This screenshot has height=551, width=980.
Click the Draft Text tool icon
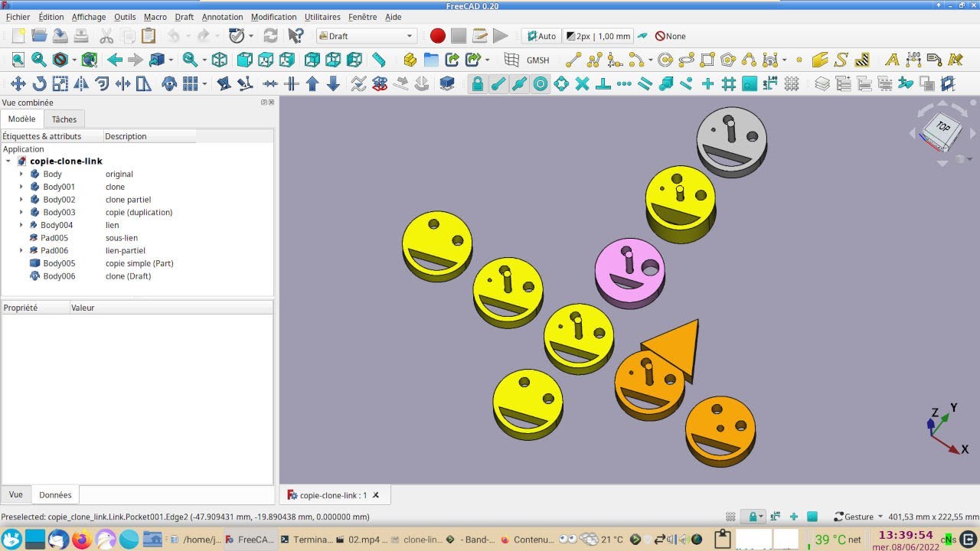coord(892,60)
